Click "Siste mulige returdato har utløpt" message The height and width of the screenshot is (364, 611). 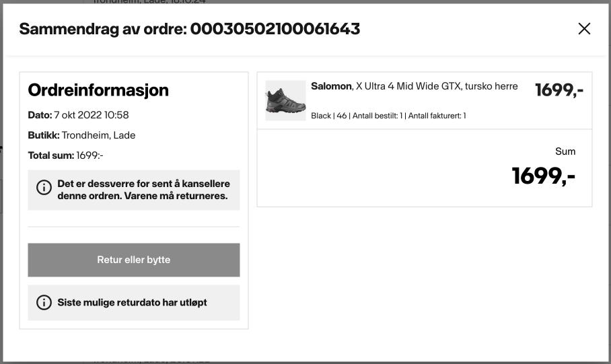[x=132, y=303]
